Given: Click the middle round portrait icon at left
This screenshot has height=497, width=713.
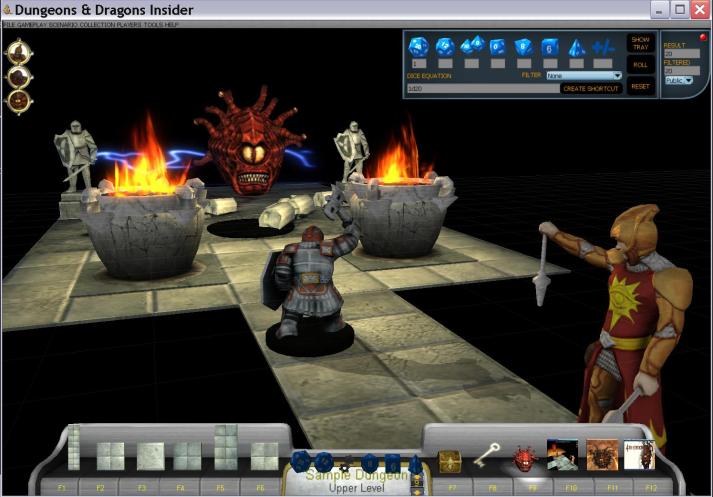Looking at the screenshot, I should (x=19, y=77).
